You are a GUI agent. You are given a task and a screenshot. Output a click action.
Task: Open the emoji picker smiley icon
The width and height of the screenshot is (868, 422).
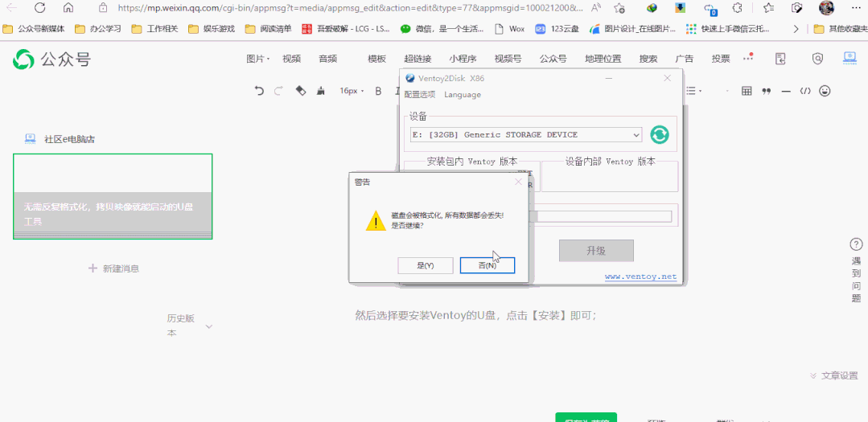(x=825, y=91)
